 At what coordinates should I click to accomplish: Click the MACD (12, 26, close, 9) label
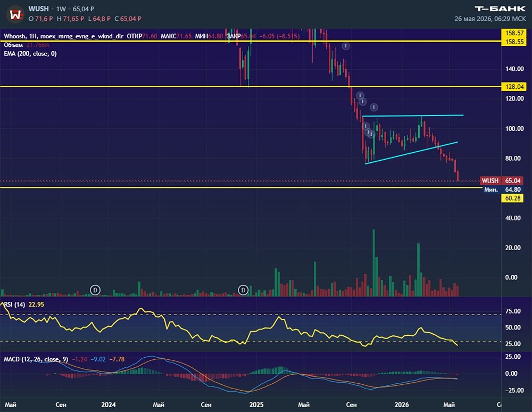[x=36, y=359]
